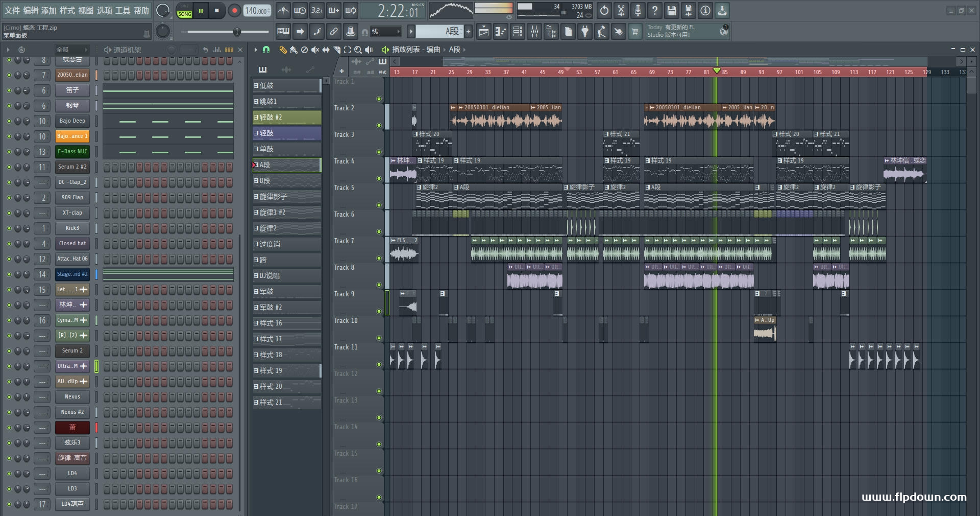Select the playlist delete tool
Image resolution: width=980 pixels, height=516 pixels.
click(x=304, y=50)
